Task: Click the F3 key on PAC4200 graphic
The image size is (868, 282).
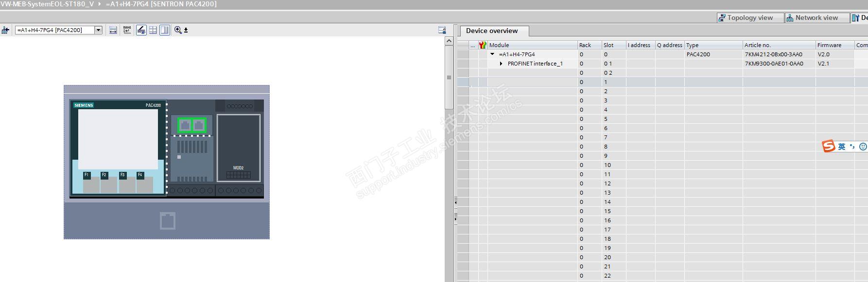Action: coord(122,175)
